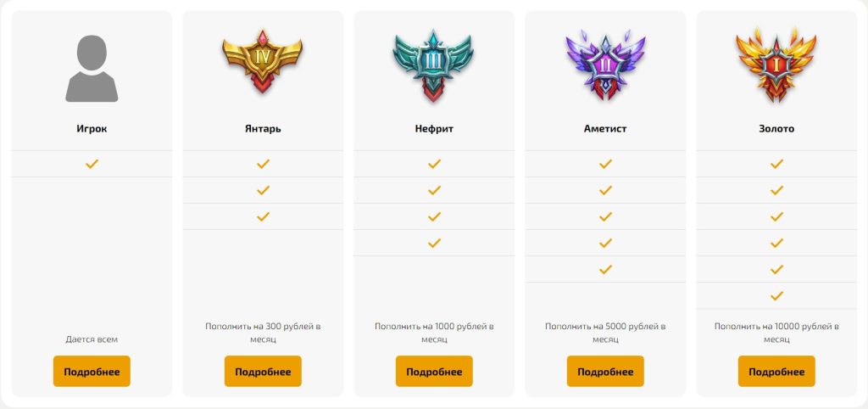The width and height of the screenshot is (868, 409).
Task: Click the last checkmark in Янтарь column
Action: (x=263, y=216)
